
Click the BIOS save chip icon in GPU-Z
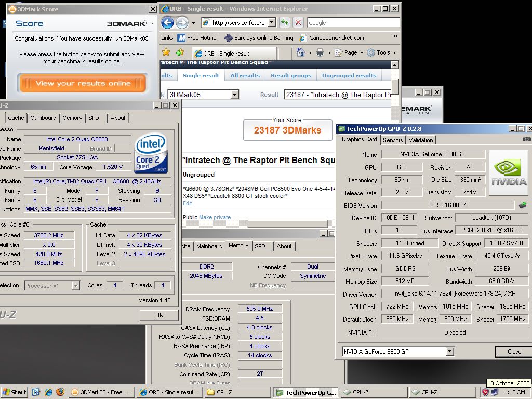[523, 205]
